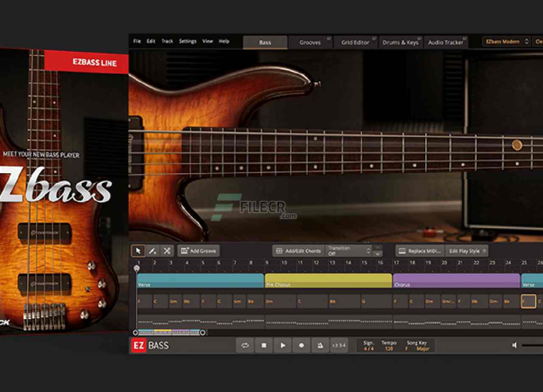Open the File menu
The image size is (543, 392).
137,41
